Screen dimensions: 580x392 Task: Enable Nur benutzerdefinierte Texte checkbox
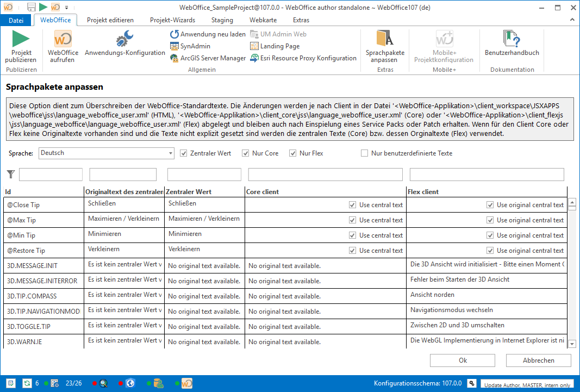[x=365, y=153]
